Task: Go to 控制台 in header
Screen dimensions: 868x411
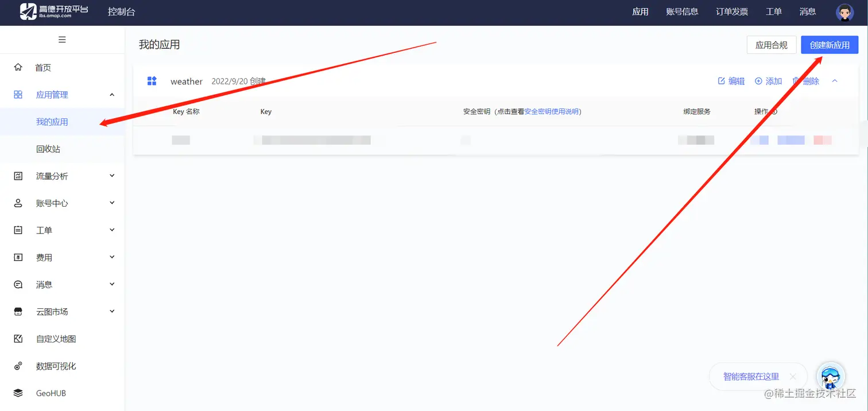Action: pyautogui.click(x=122, y=11)
